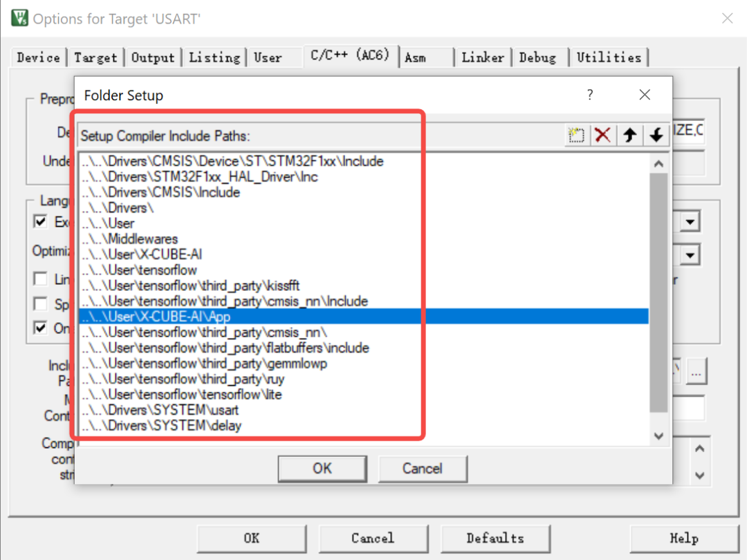Viewport: 747px width, 560px height.
Task: Click include path list scroll up arrow
Action: 659,164
